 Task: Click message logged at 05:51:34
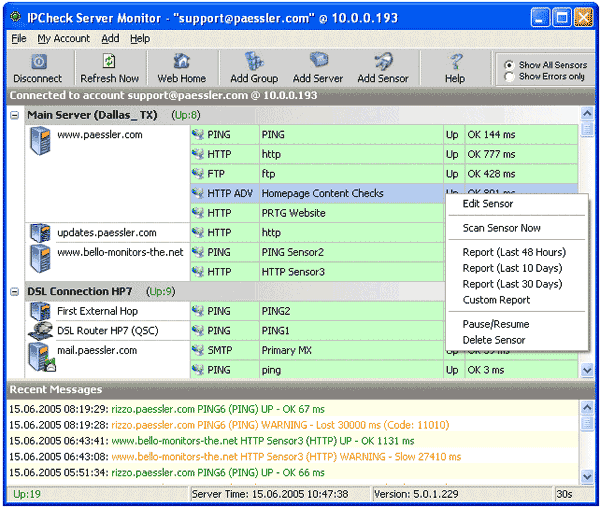pos(167,473)
